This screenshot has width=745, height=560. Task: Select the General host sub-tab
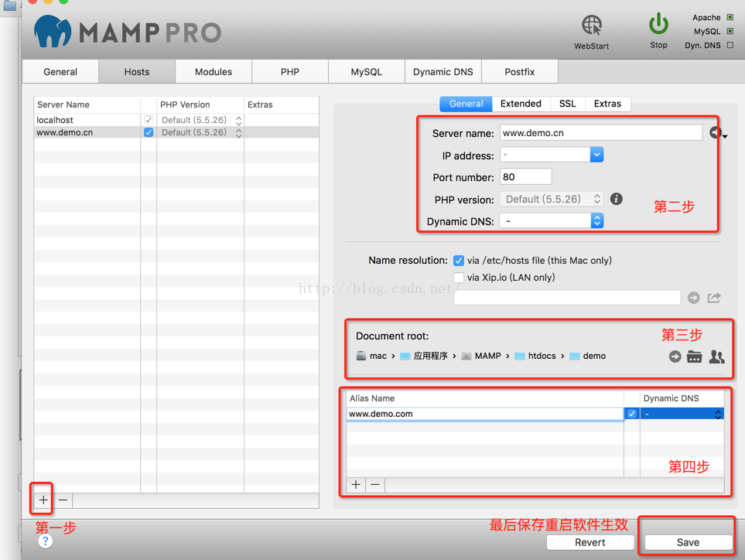click(x=466, y=104)
